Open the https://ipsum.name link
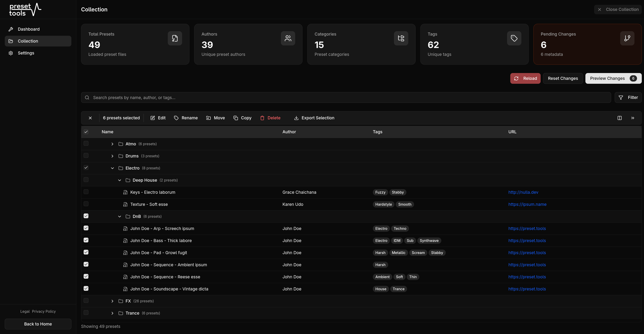The width and height of the screenshot is (644, 334). 527,204
